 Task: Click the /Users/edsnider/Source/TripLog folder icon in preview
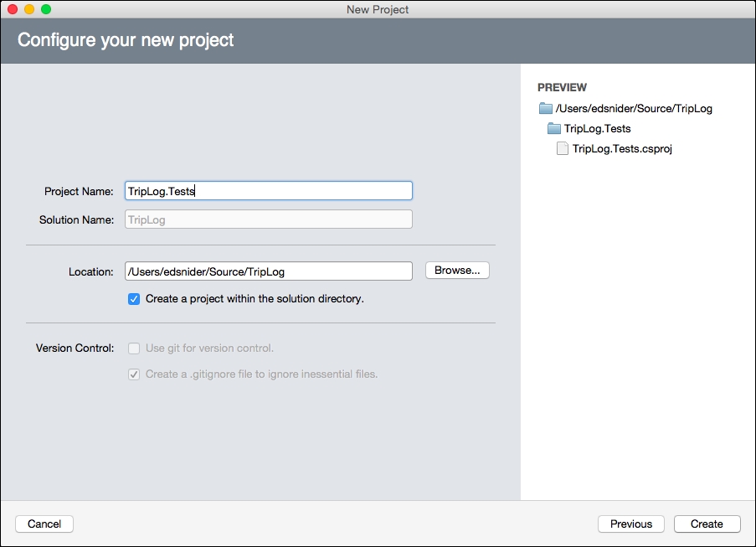[545, 108]
